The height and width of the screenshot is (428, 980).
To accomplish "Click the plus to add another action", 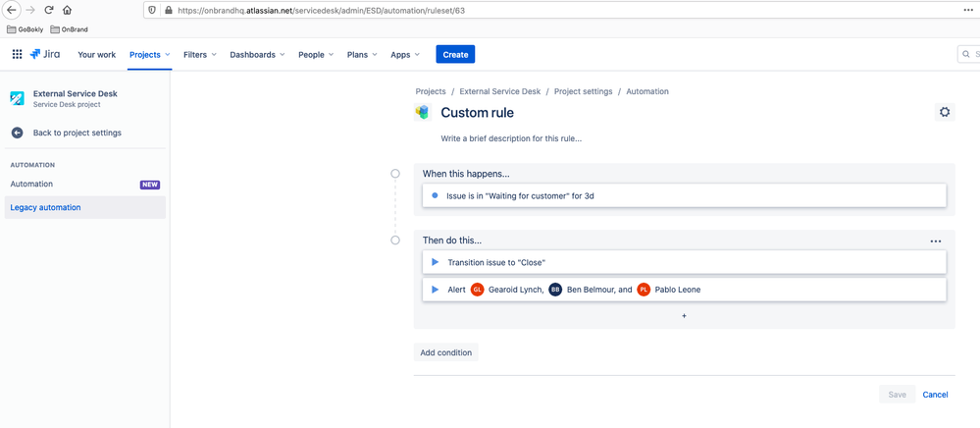I will pos(684,316).
